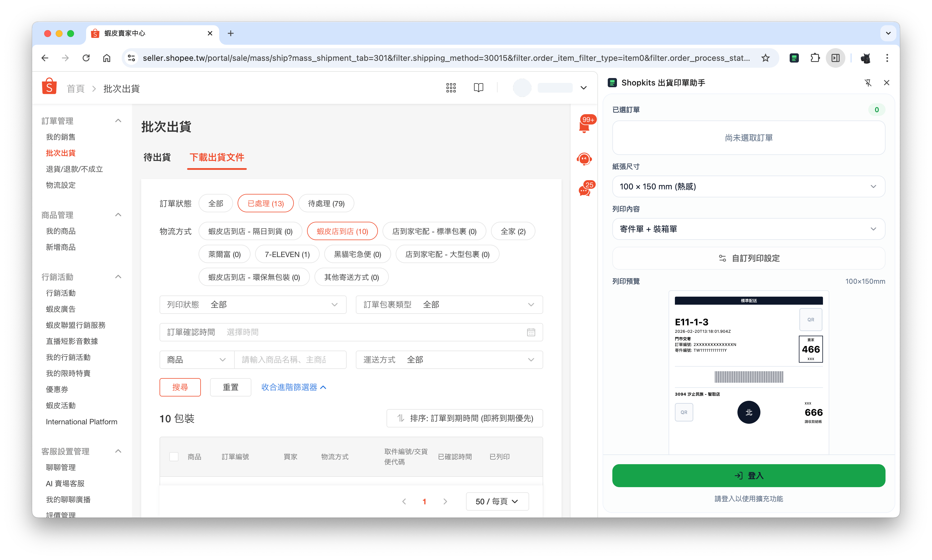
Task: Click the Shopkits extension icon in toolbar
Action: click(x=794, y=58)
